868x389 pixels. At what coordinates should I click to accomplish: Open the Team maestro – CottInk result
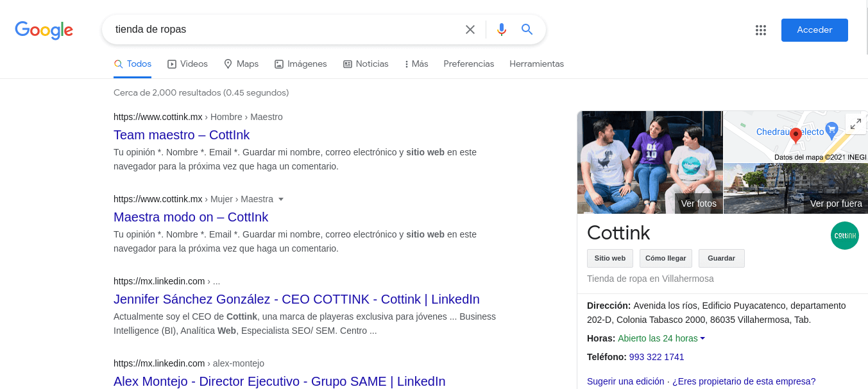pos(182,135)
